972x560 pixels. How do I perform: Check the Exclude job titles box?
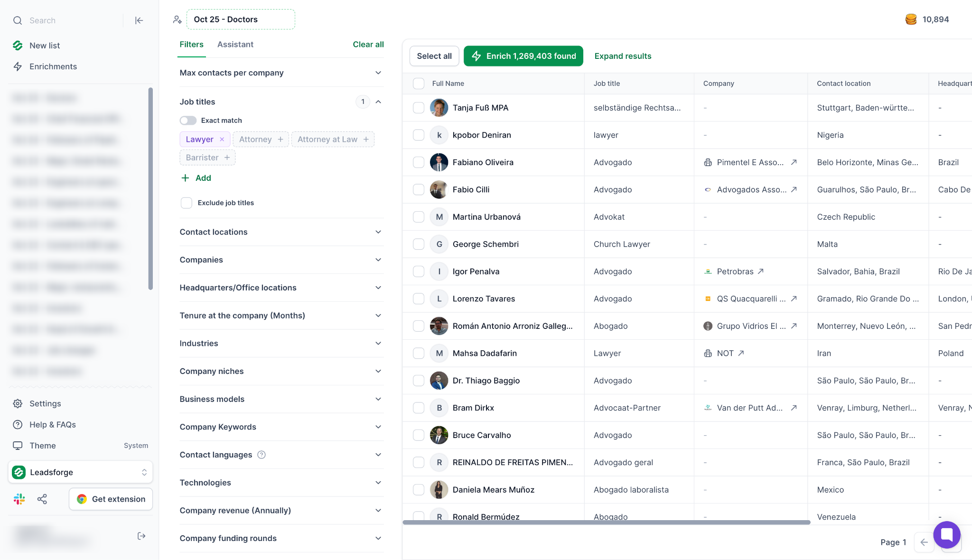coord(187,203)
